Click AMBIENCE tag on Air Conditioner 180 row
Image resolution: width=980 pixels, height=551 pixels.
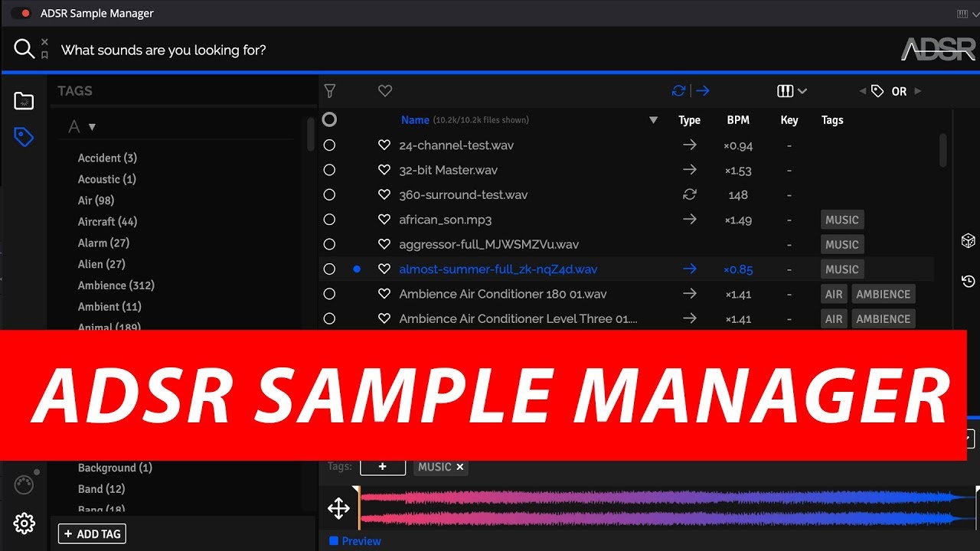[x=883, y=294]
